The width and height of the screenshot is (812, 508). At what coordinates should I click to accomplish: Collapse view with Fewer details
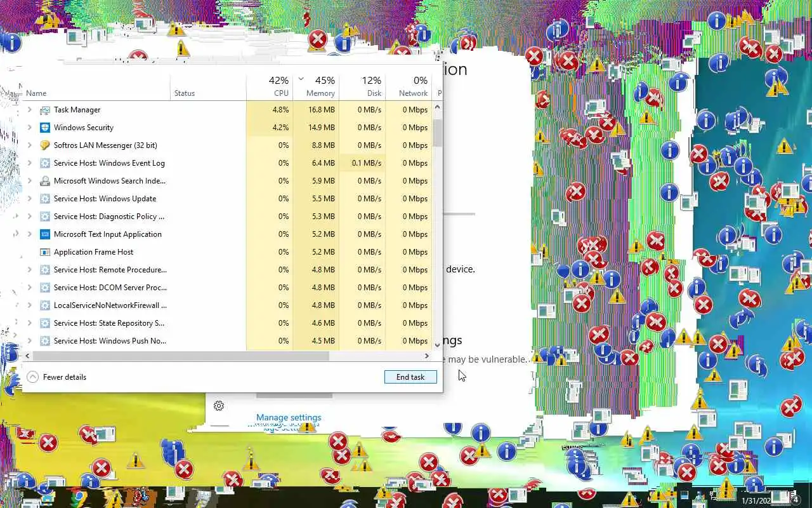click(x=56, y=377)
